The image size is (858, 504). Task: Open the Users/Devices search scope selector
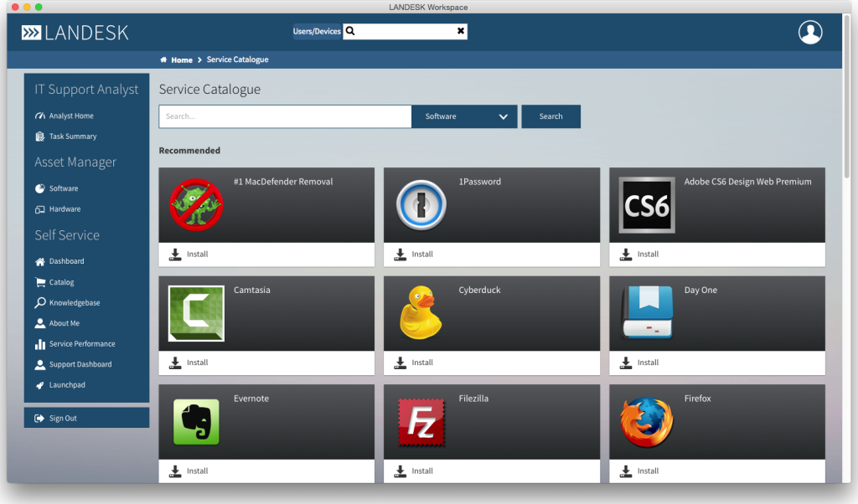pos(317,31)
